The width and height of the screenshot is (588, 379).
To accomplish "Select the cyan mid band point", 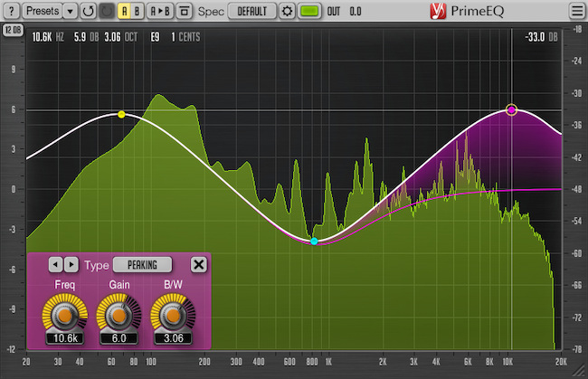I will 314,242.
